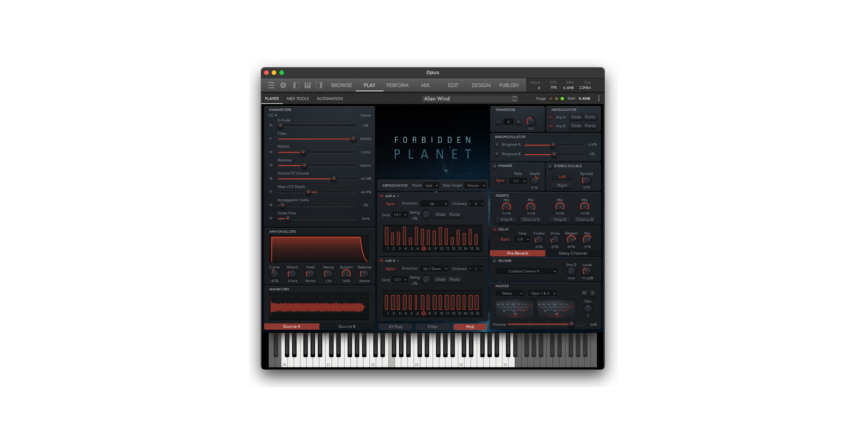
Task: Select the Source B button
Action: click(347, 327)
